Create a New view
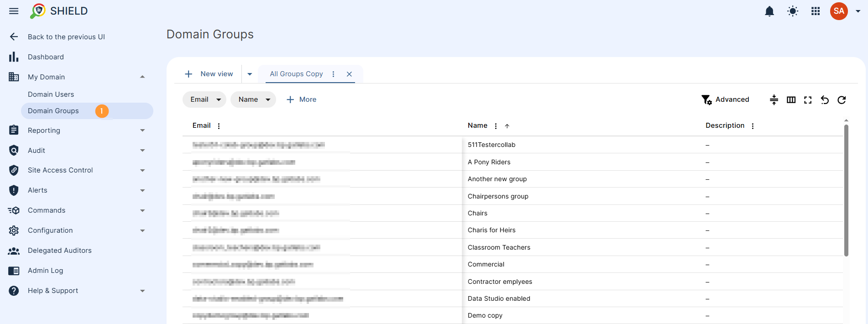Image resolution: width=868 pixels, height=324 pixels. [x=209, y=74]
